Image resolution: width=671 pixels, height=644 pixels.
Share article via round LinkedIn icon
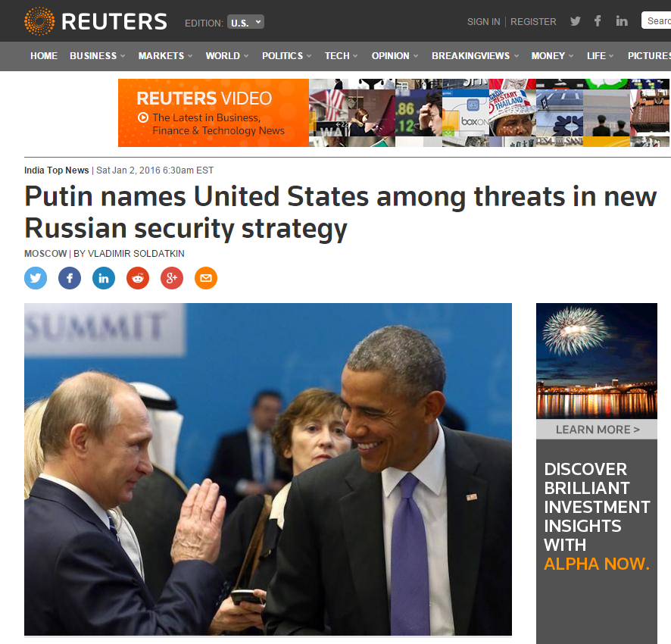[104, 278]
